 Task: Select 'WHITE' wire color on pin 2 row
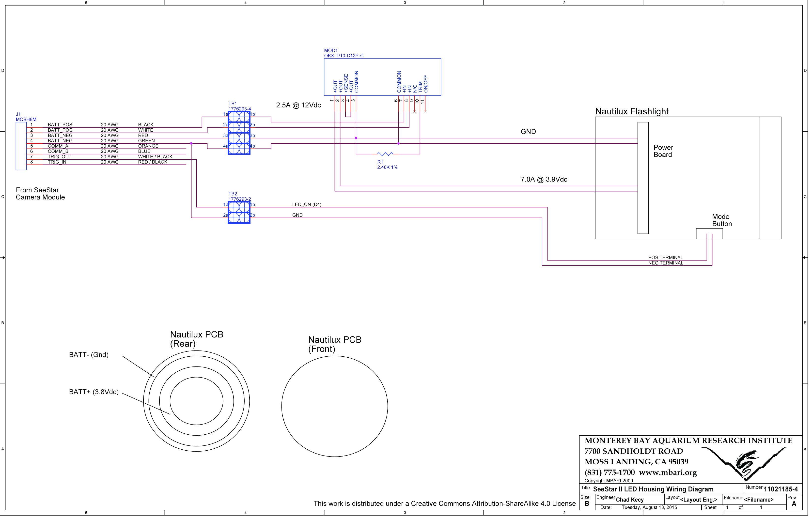click(x=146, y=130)
